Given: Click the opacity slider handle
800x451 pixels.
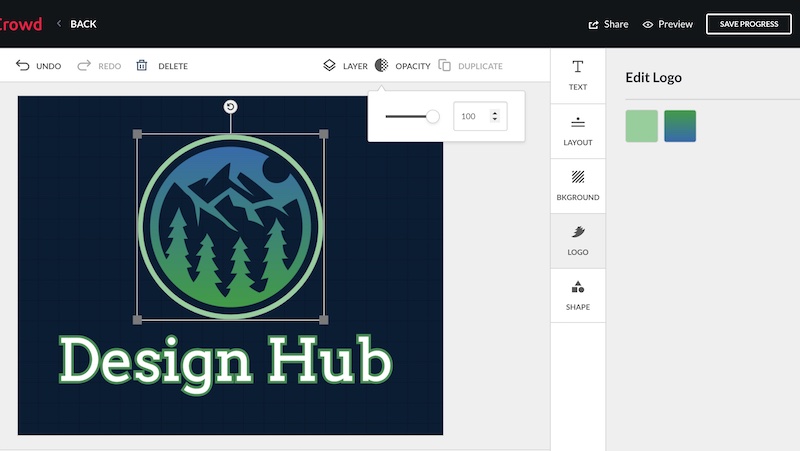Looking at the screenshot, I should [432, 117].
